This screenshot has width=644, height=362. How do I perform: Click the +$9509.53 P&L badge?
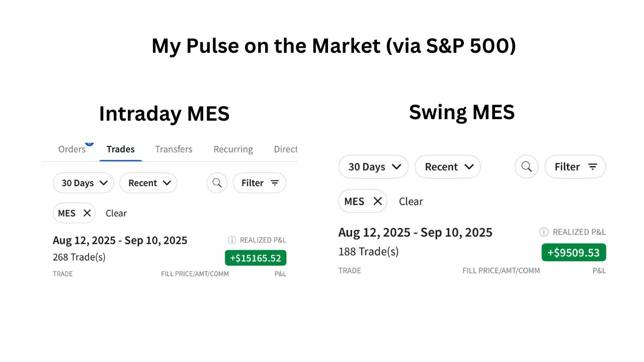574,252
